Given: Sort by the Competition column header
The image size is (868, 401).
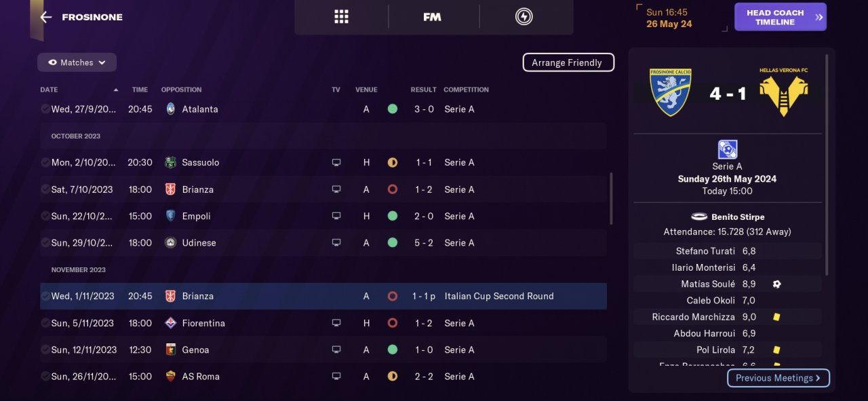Looking at the screenshot, I should tap(466, 90).
